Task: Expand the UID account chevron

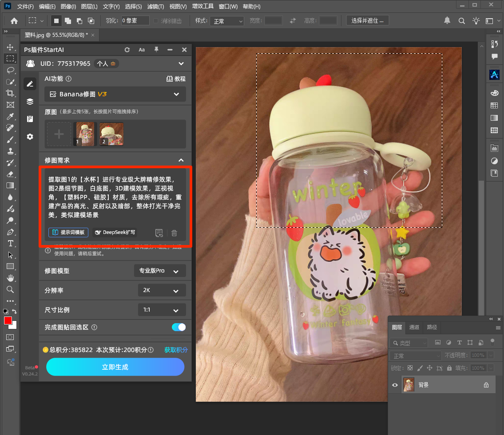Action: click(x=181, y=63)
